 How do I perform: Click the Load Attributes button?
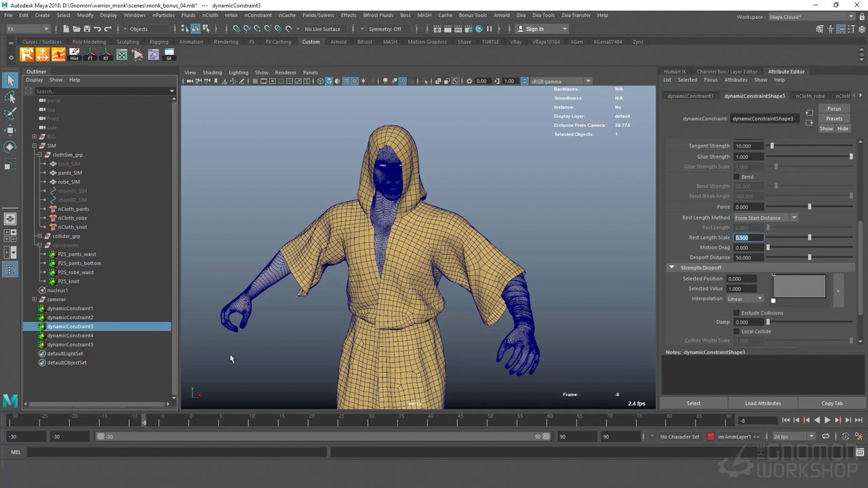(x=763, y=403)
